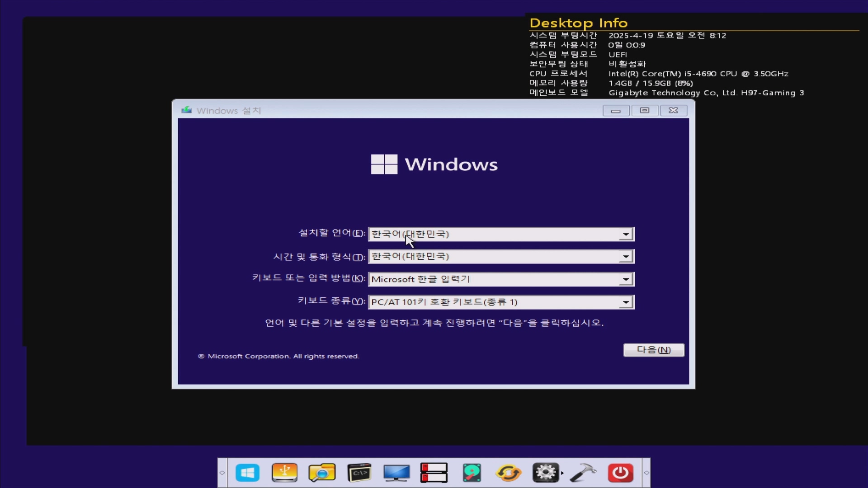Screen dimensions: 868x488
Task: Click the hammer tools icon in dock
Action: tap(583, 473)
